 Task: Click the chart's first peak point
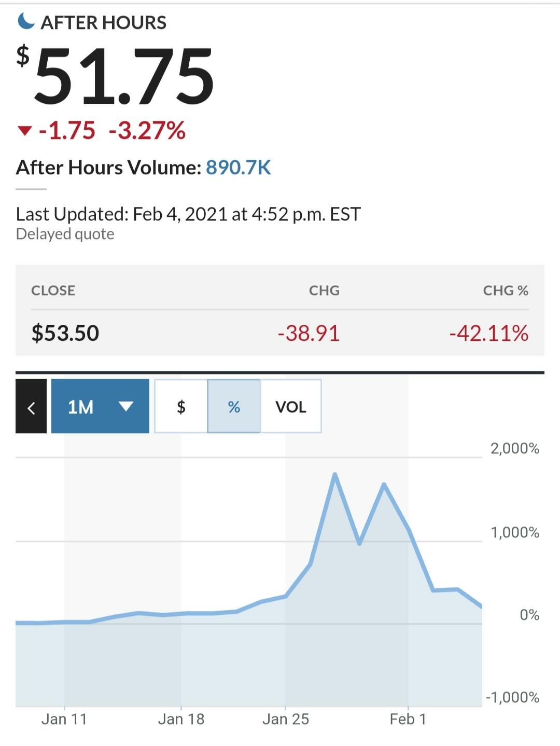pos(335,474)
